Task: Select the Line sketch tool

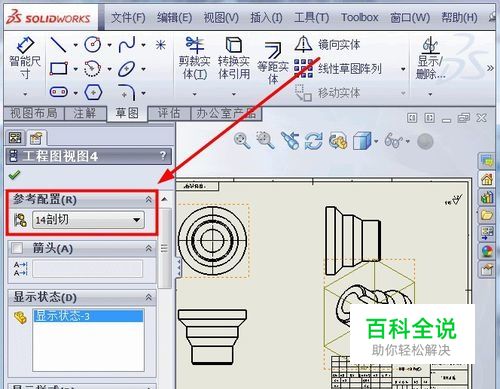Action: point(58,44)
